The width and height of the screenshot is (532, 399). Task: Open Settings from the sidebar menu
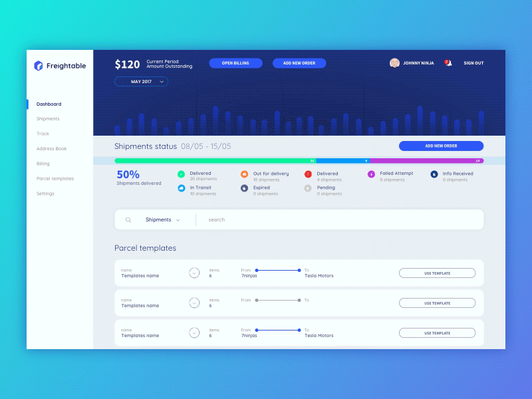pos(45,193)
